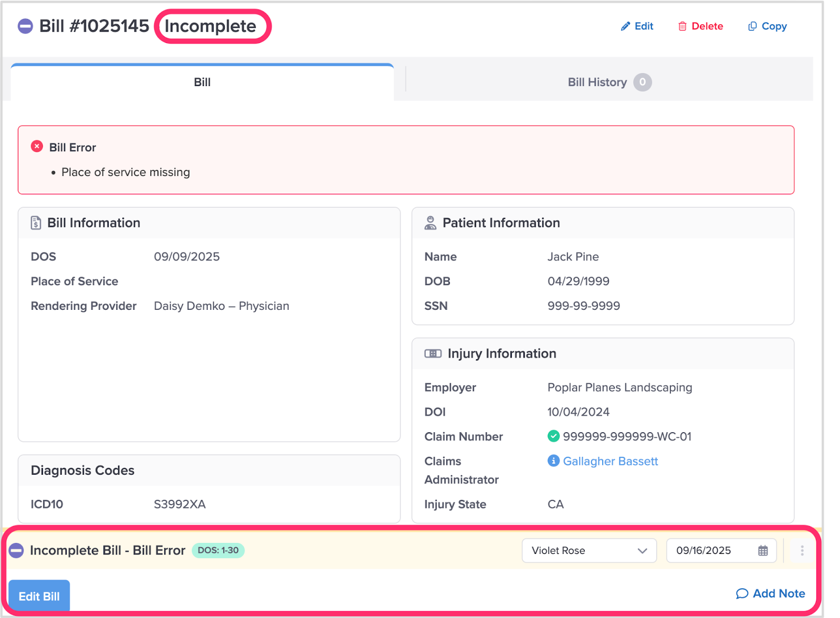Click the dropdown chevron next to Violet Rose
Viewport: 840px width, 618px height.
click(x=642, y=550)
